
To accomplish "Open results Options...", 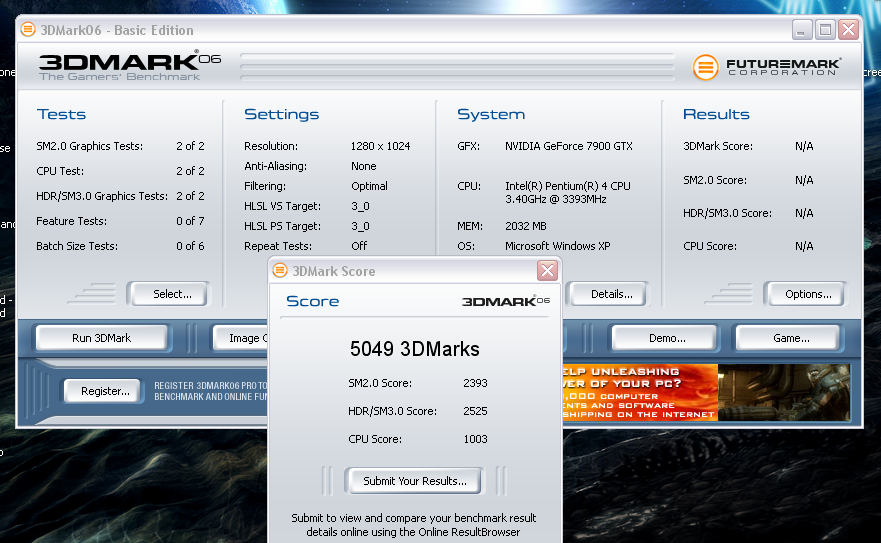I will click(x=805, y=294).
